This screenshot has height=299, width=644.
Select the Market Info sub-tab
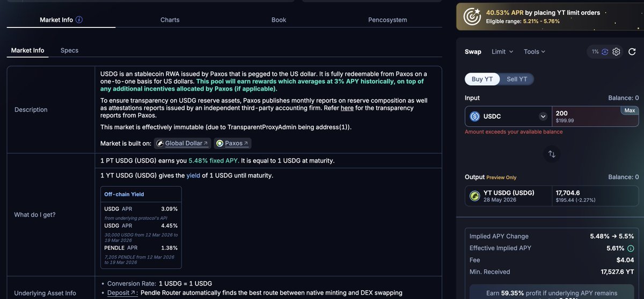click(x=28, y=50)
